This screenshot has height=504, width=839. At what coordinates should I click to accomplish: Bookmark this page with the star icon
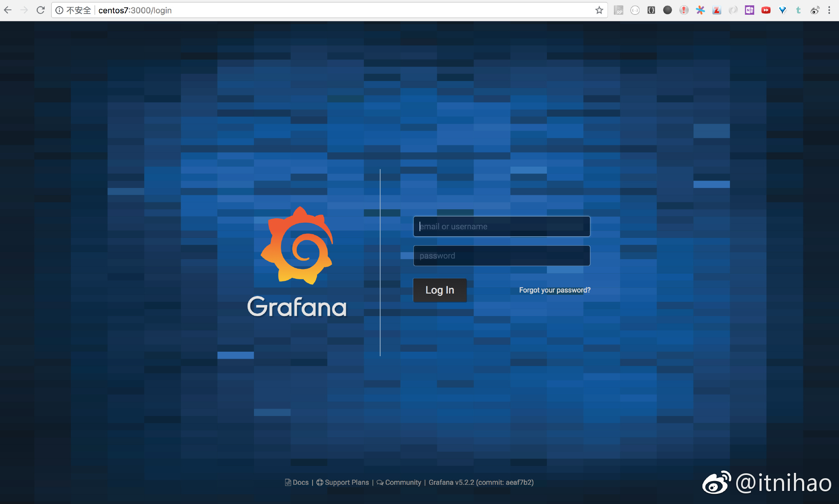(599, 10)
